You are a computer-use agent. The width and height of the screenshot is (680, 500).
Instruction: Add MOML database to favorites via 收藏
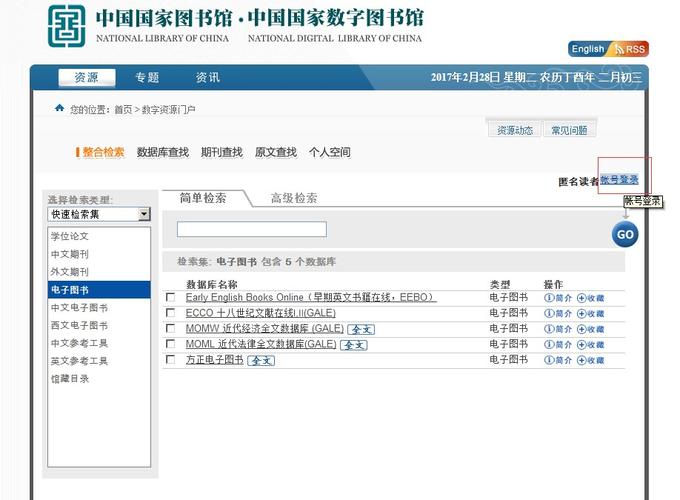590,344
